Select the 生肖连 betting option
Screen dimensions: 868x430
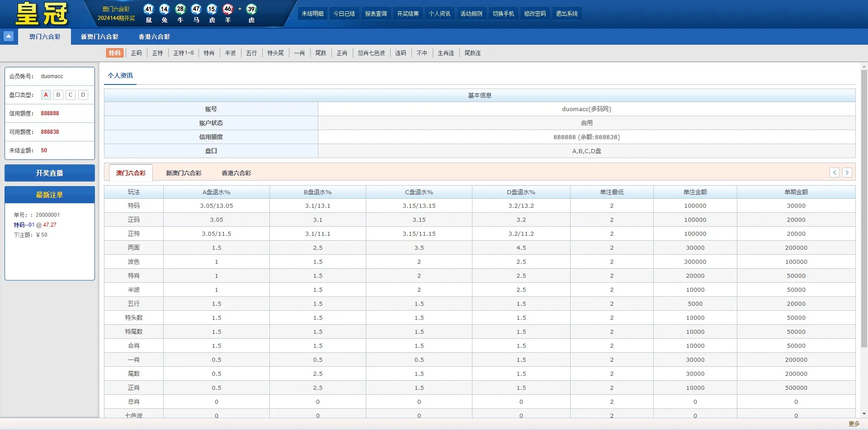[x=446, y=53]
